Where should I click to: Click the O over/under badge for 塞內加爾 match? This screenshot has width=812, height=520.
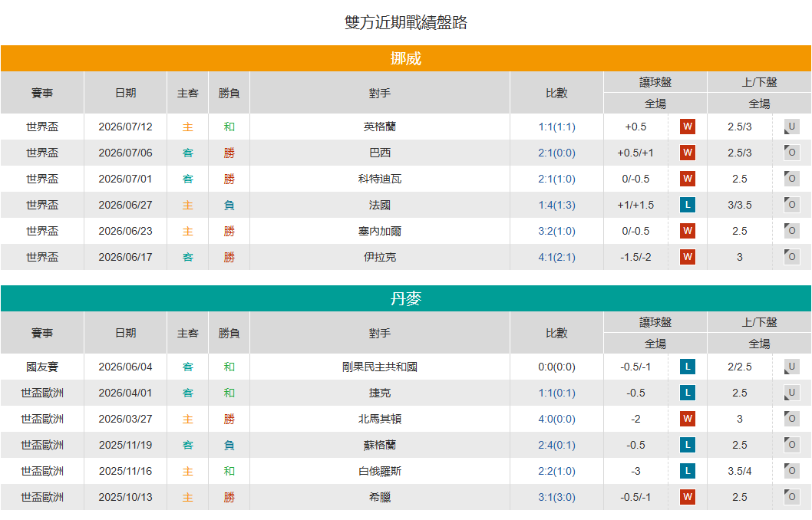pyautogui.click(x=792, y=231)
